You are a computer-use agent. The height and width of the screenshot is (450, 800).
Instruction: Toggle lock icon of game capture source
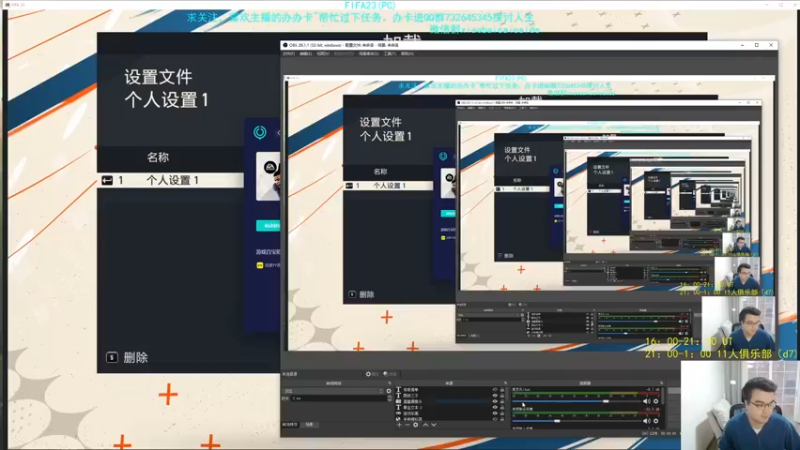click(x=502, y=413)
